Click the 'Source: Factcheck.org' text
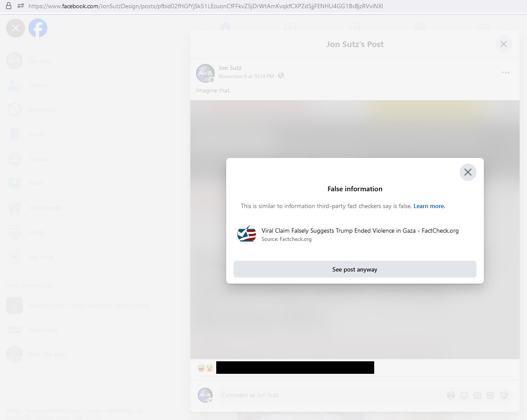This screenshot has width=527, height=420. coord(287,239)
